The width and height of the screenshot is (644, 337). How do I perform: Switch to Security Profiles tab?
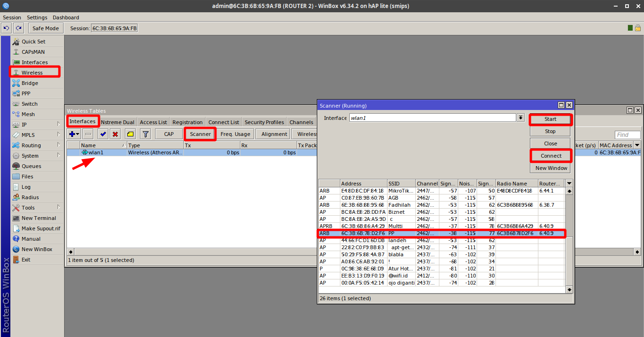point(264,122)
